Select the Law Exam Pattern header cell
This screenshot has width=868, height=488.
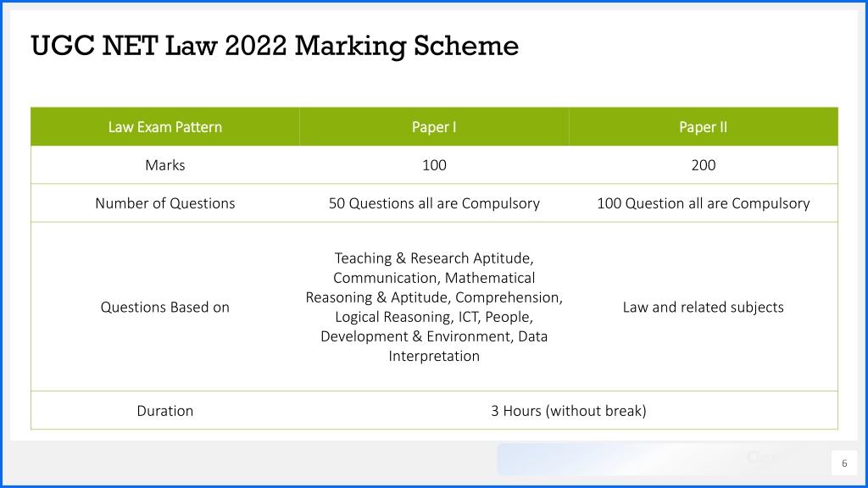coord(165,127)
